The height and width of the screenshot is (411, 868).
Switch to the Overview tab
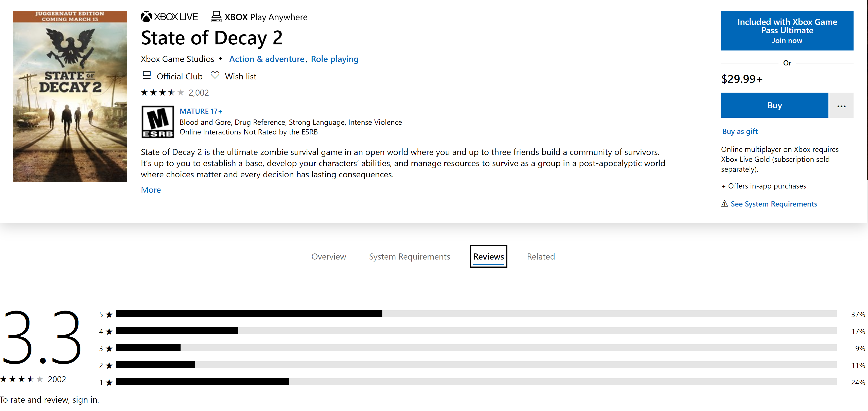point(329,256)
